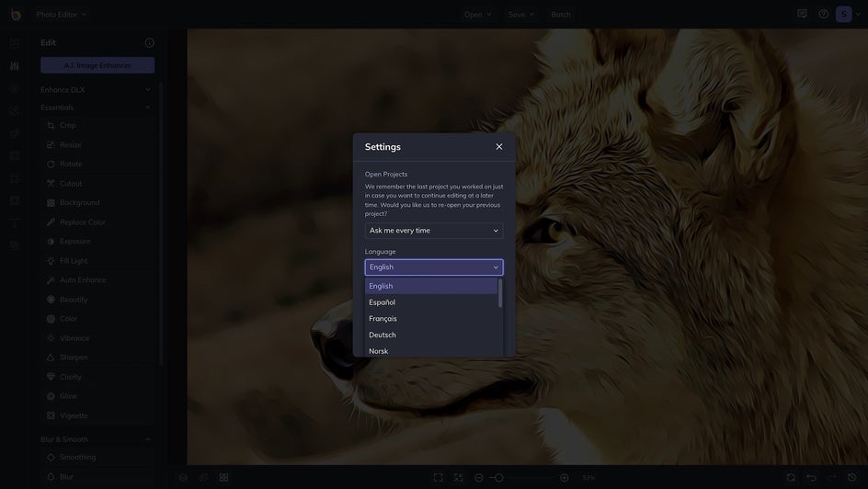The width and height of the screenshot is (868, 489).
Task: Choose Español in the language list
Action: point(430,302)
